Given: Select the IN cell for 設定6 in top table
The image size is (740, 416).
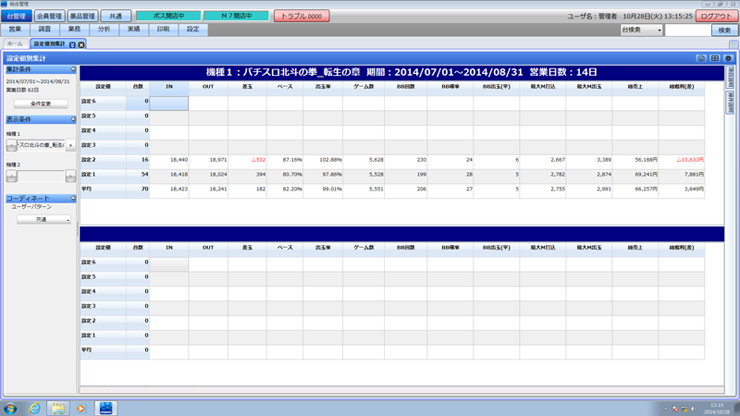Looking at the screenshot, I should coord(169,103).
